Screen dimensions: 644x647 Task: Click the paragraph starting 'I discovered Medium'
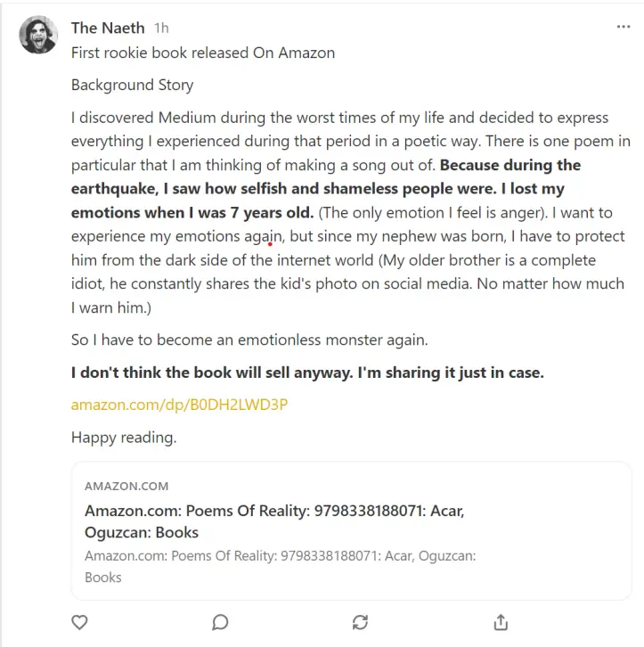coord(350,212)
